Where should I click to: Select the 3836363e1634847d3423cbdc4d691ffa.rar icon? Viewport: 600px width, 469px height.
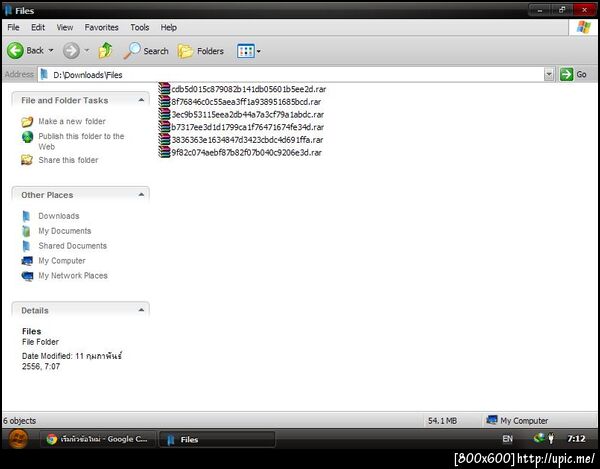[x=164, y=139]
